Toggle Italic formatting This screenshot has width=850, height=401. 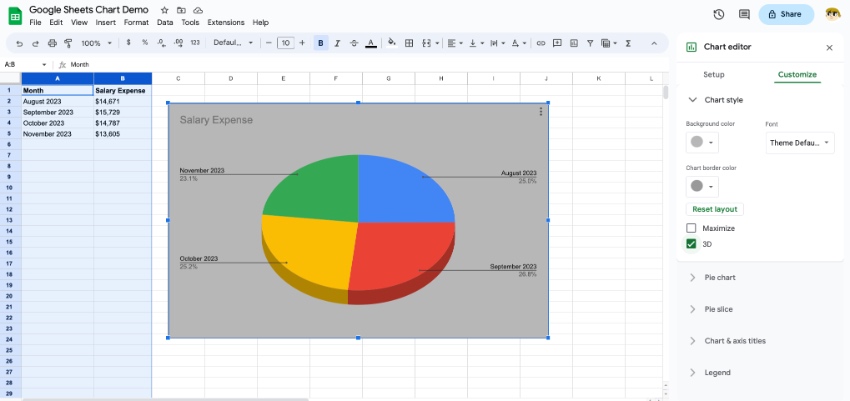point(337,43)
